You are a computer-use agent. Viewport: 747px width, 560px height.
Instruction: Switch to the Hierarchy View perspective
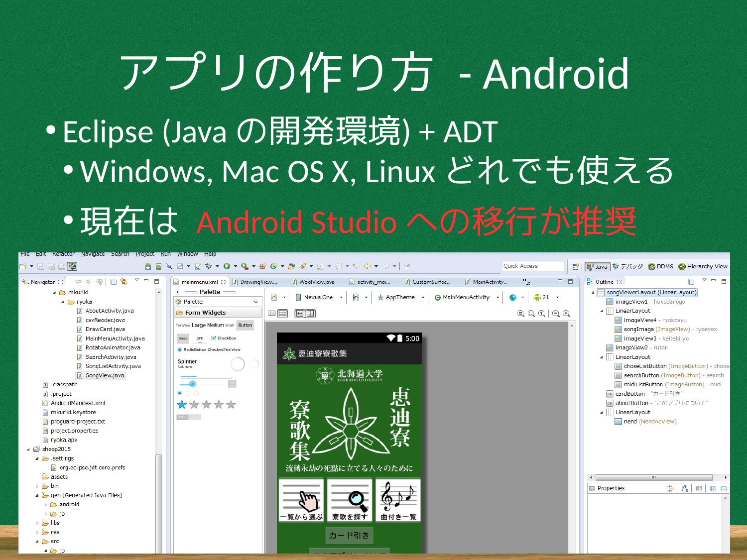[703, 266]
